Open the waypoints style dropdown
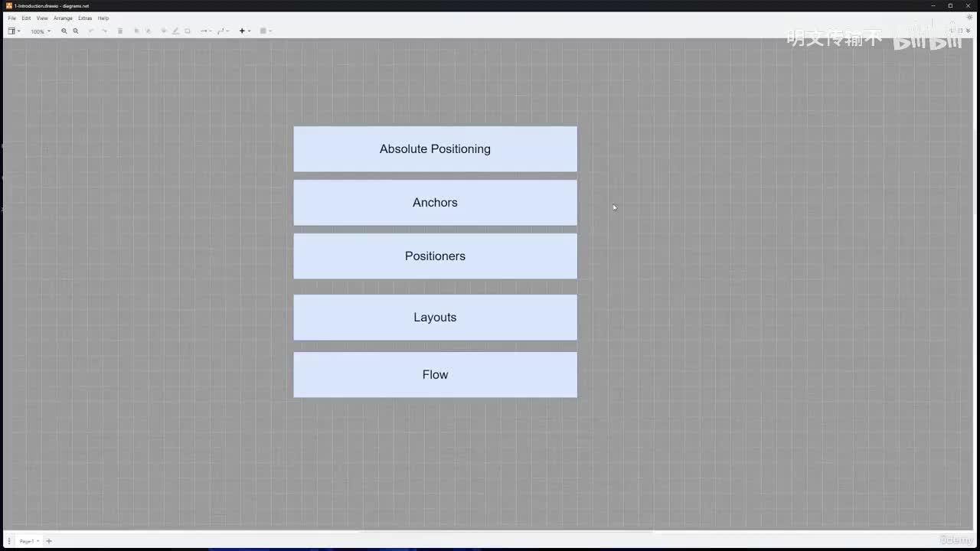Screen dimensions: 980x551 pos(224,31)
